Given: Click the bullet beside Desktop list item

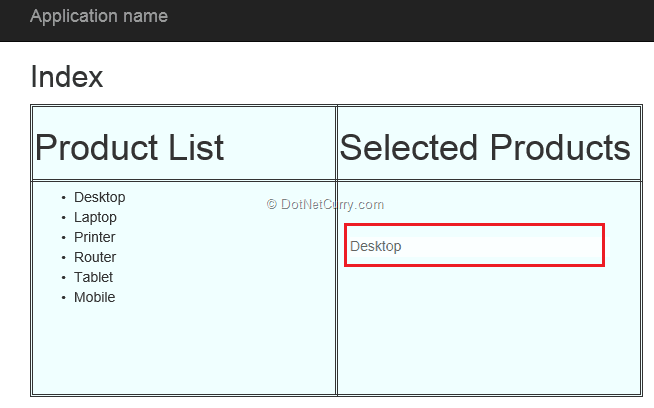Looking at the screenshot, I should pyautogui.click(x=63, y=198).
